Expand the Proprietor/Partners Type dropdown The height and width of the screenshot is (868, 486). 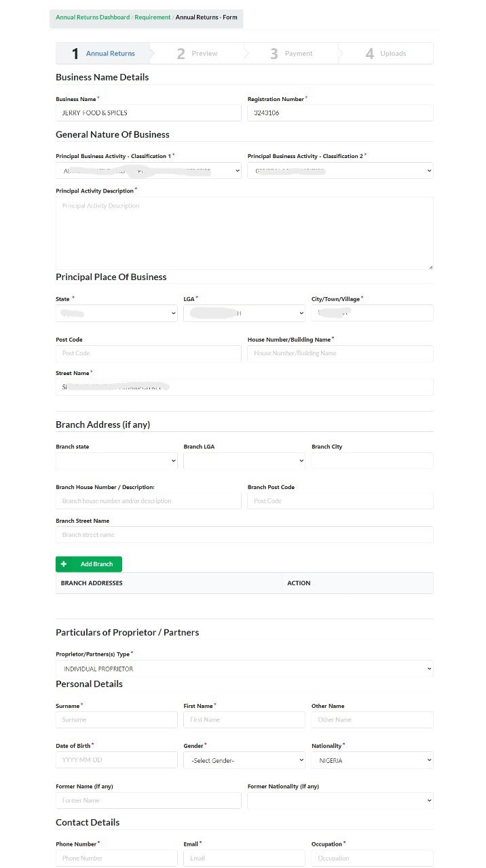(244, 668)
